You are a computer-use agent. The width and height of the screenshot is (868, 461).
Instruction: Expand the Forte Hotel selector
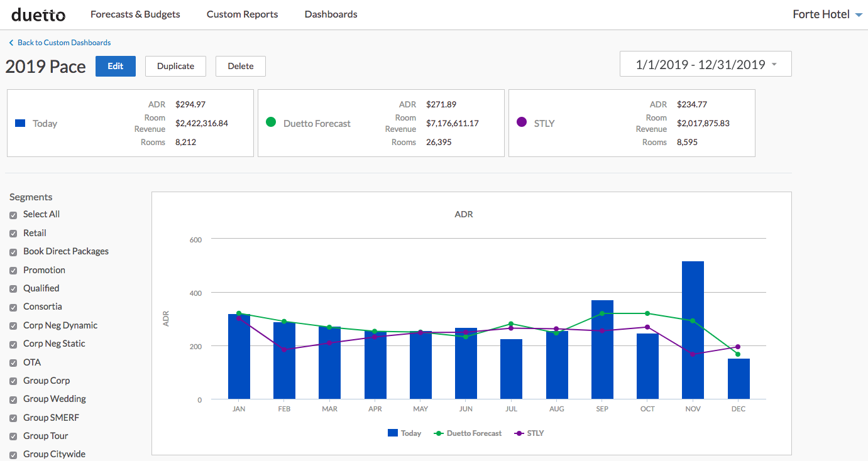[827, 14]
